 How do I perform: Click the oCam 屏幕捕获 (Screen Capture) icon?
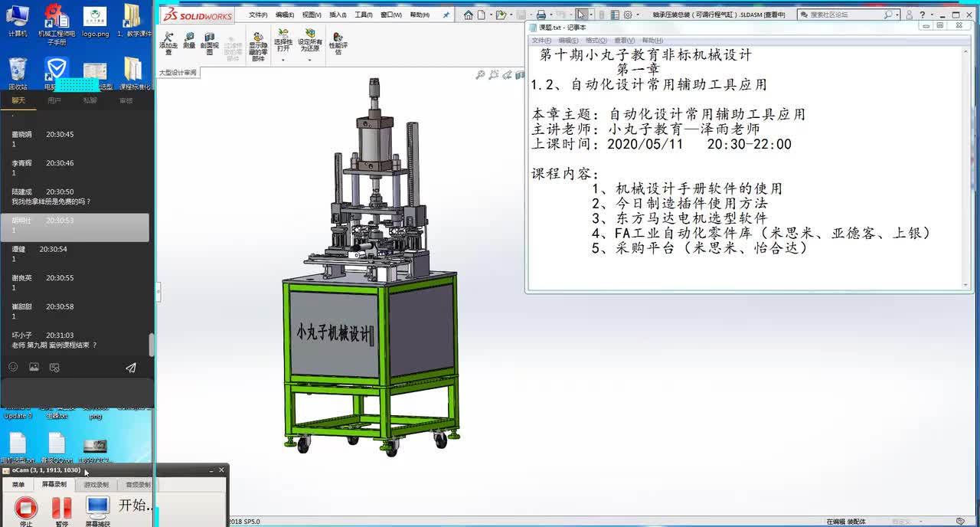(97, 508)
